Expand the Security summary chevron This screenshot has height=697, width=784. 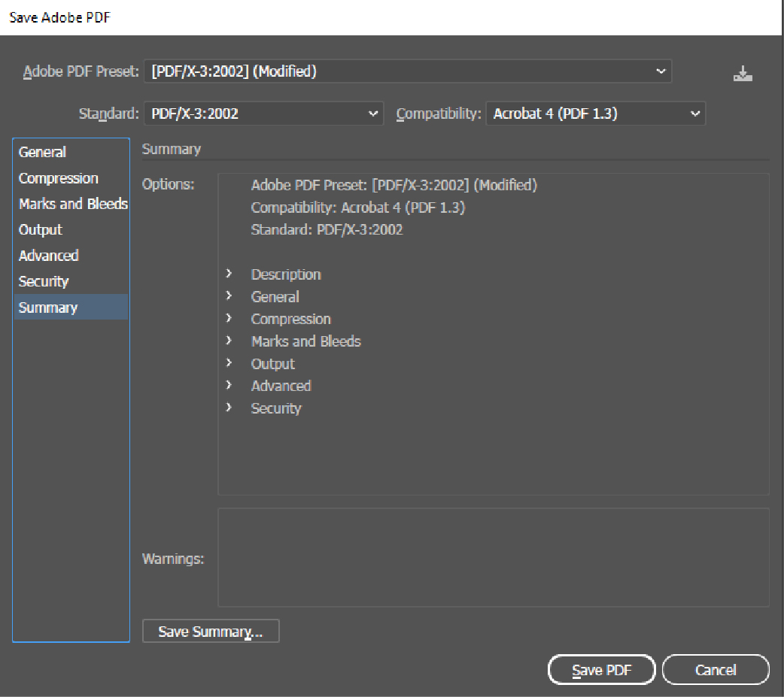[x=229, y=408]
